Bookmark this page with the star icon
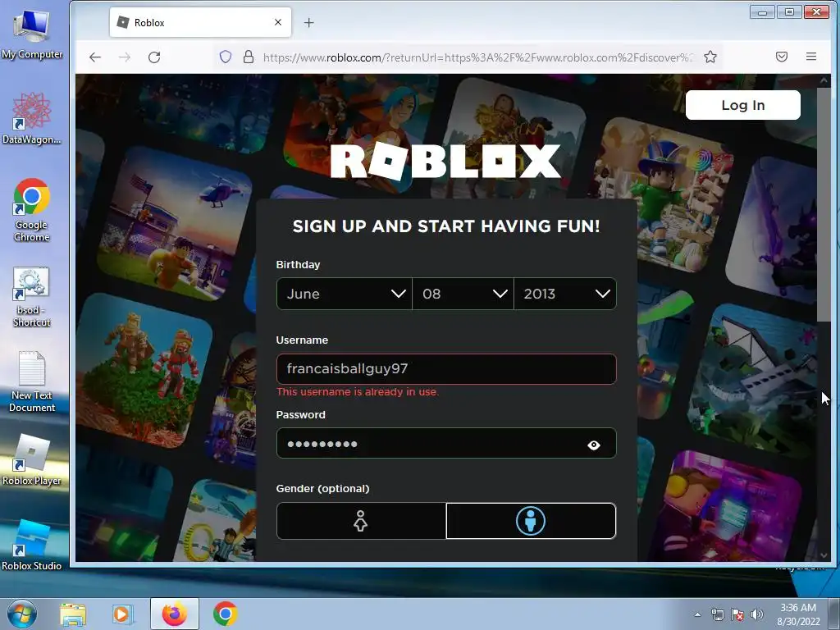This screenshot has height=630, width=840. tap(710, 57)
